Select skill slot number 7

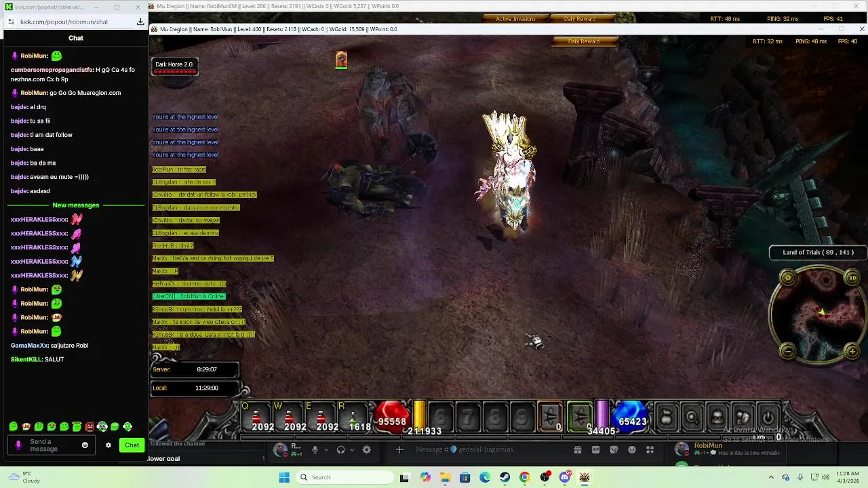coord(469,417)
